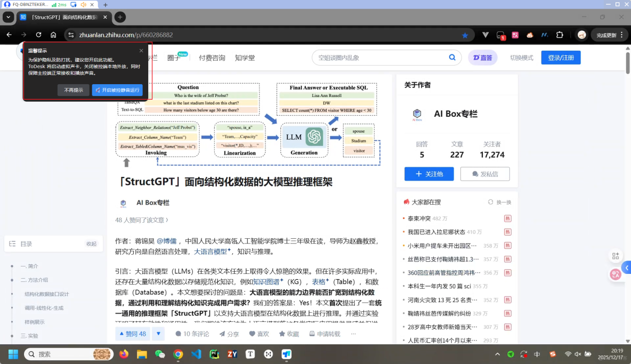Launch PyCharm from the taskbar
Viewport: 631px width, 364px height.
point(214,353)
